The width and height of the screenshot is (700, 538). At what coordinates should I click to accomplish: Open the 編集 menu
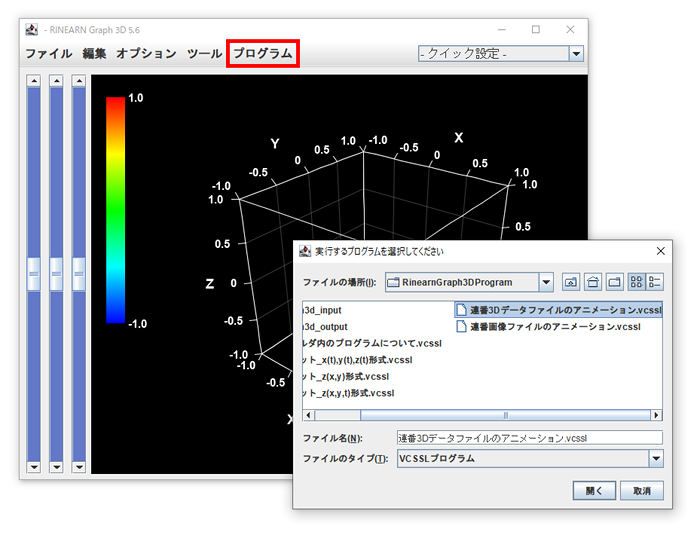94,54
